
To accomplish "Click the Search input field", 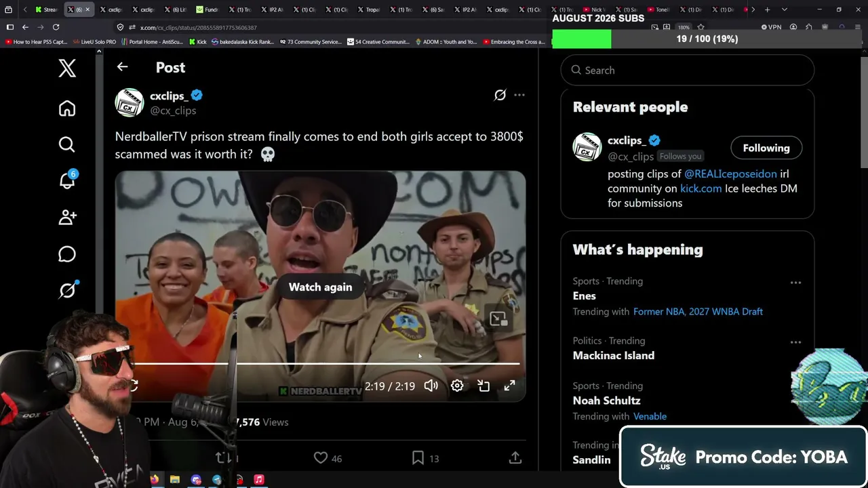I will click(x=687, y=70).
